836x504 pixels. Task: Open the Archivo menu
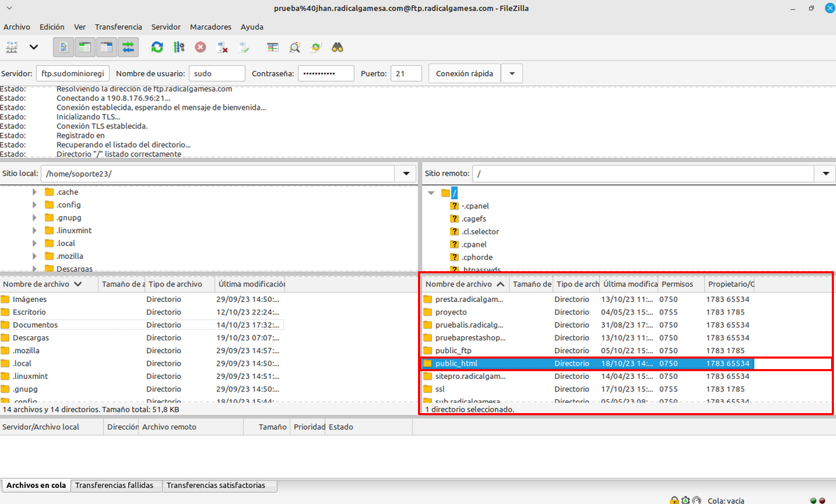(17, 27)
